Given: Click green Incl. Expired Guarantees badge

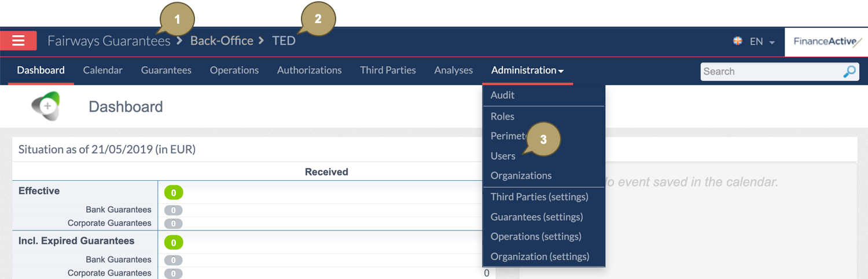Looking at the screenshot, I should coord(174,243).
